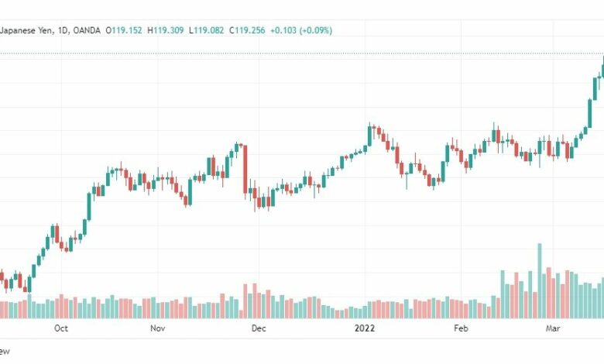The image size is (604, 364).
Task: Click the open price value O119.152
Action: point(124,30)
